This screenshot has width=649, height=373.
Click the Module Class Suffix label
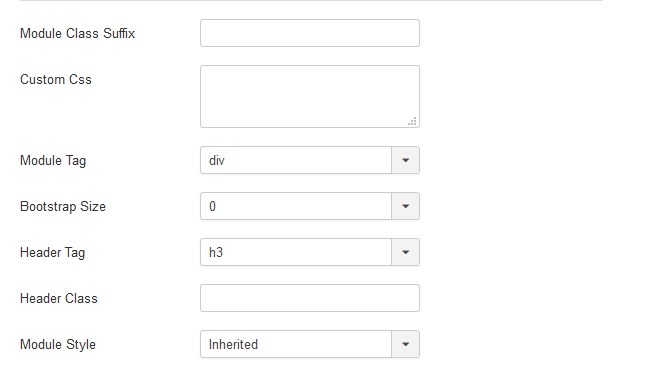pyautogui.click(x=77, y=33)
